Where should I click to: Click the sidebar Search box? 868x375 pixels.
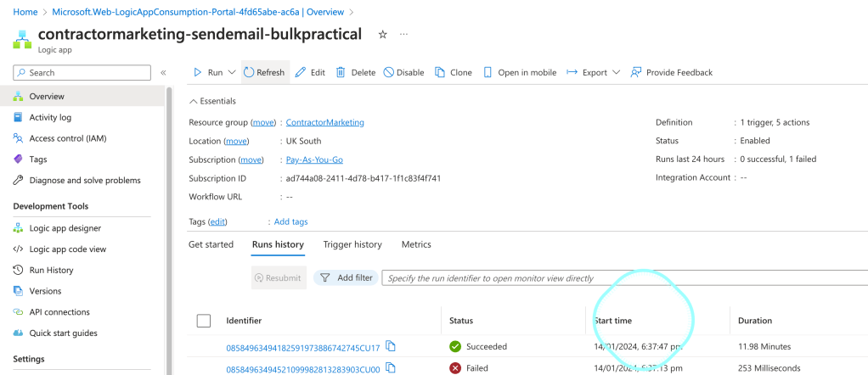(x=82, y=72)
